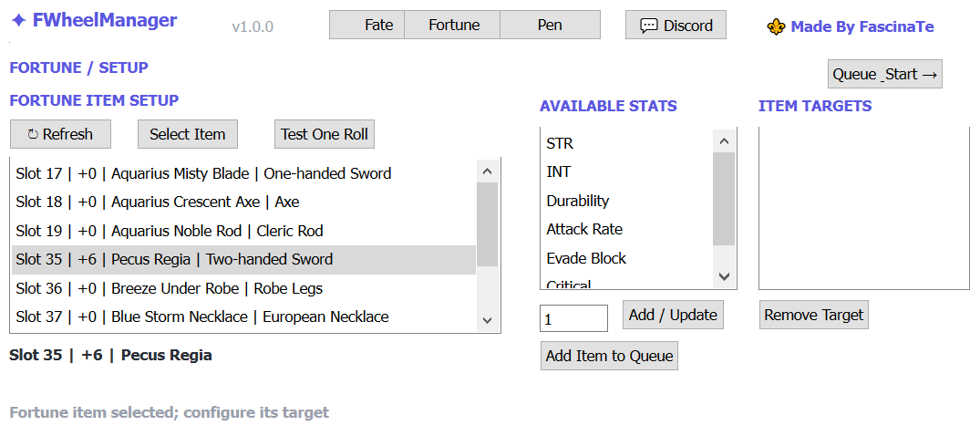The image size is (980, 436).
Task: Click the Discord speech bubble icon
Action: click(649, 26)
